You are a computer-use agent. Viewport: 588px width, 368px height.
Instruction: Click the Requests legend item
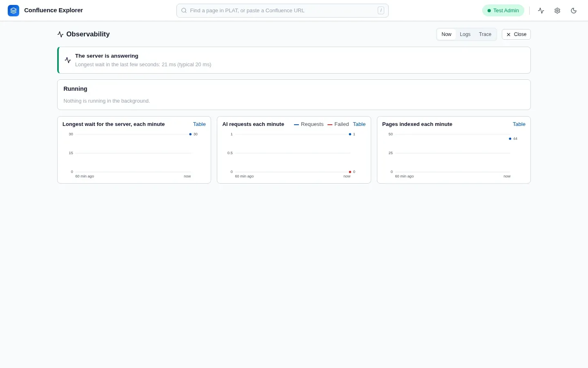(309, 124)
